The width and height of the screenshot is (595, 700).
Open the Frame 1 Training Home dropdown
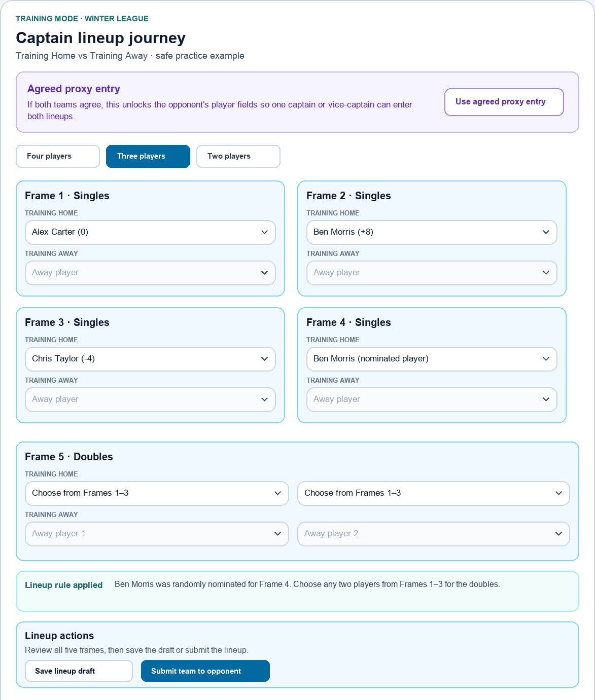(150, 232)
